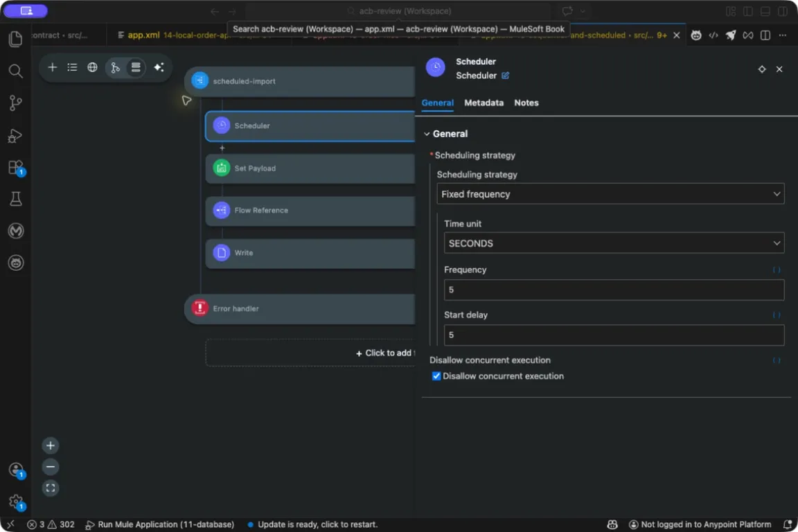Open the Time unit dropdown

coord(614,243)
